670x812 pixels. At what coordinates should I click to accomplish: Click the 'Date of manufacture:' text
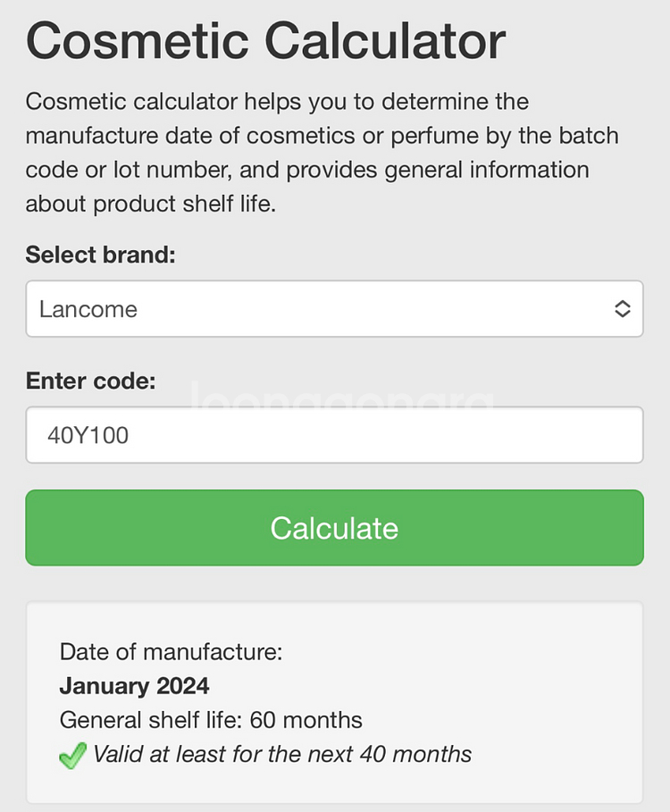click(x=171, y=652)
